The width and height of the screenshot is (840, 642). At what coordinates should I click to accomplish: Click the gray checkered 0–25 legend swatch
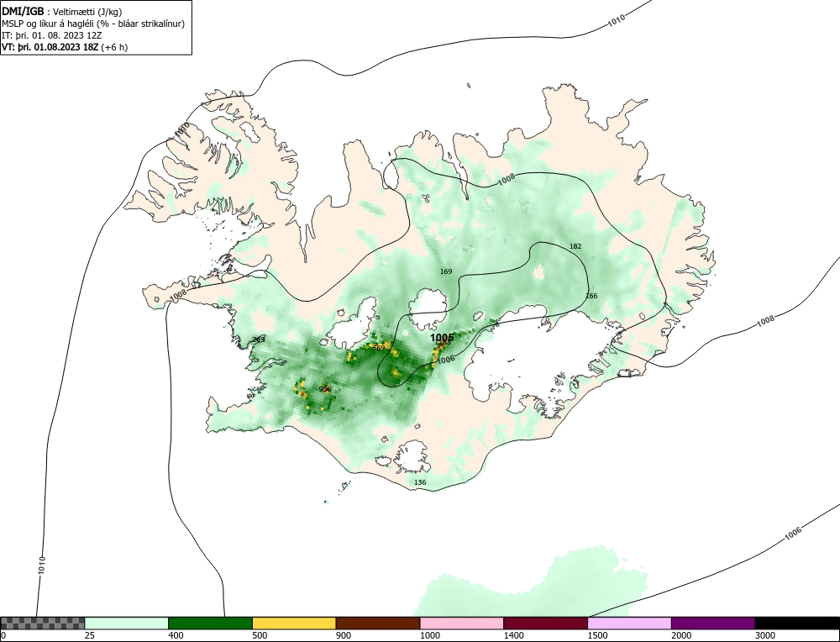pyautogui.click(x=42, y=623)
